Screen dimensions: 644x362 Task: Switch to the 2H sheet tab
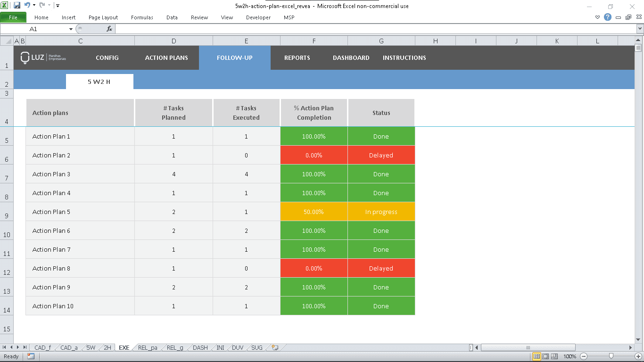107,347
